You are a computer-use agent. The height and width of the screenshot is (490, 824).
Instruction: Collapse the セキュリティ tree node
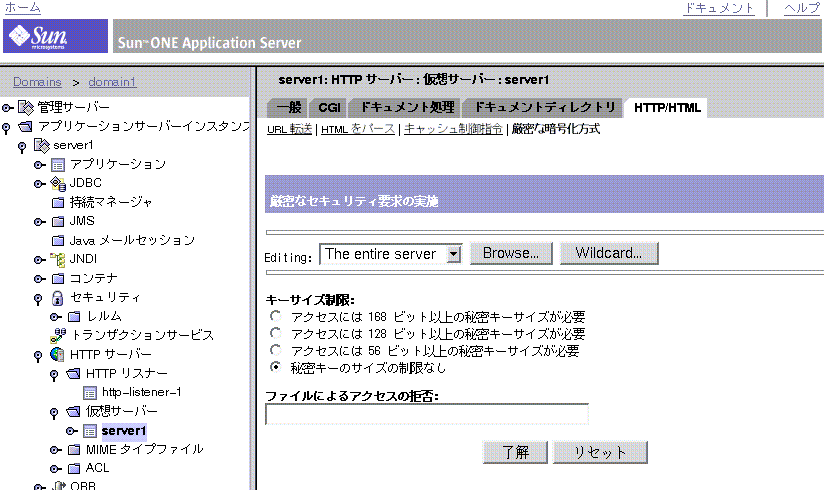coord(38,299)
